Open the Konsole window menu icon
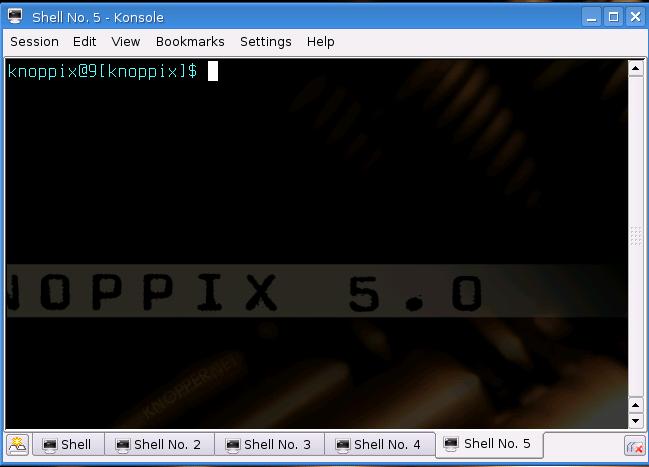This screenshot has width=649, height=467. coord(15,16)
